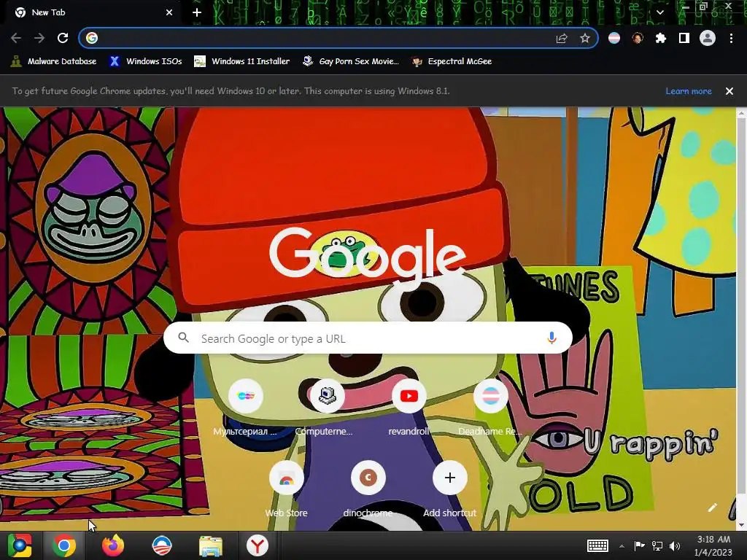Open the Espectral McGee bookmark
The height and width of the screenshot is (560, 747).
pyautogui.click(x=452, y=61)
